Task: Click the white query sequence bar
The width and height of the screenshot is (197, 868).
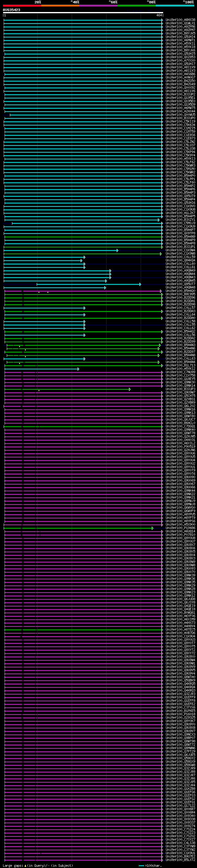Action: (x=83, y=13)
